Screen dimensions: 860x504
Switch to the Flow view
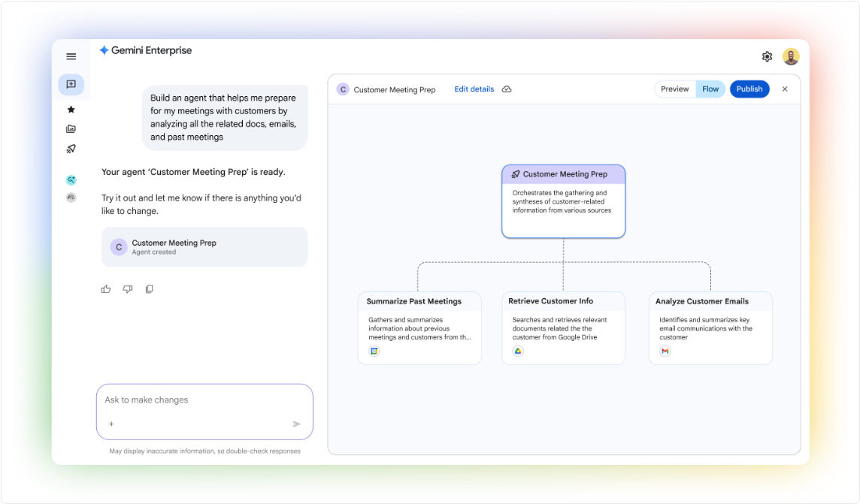pos(710,89)
